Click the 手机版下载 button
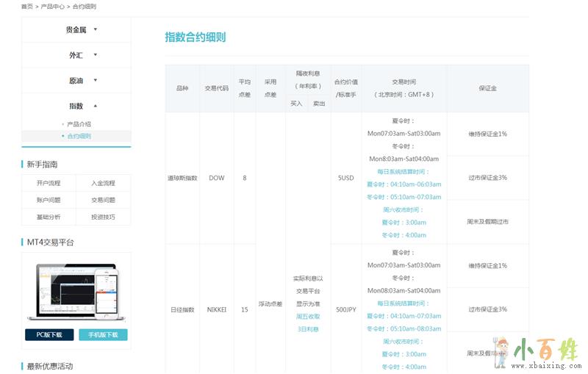The width and height of the screenshot is (588, 374). coord(103,335)
